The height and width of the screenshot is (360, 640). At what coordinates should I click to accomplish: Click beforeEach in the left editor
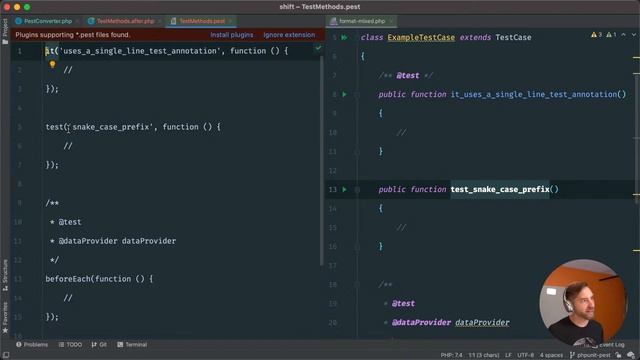click(68, 279)
